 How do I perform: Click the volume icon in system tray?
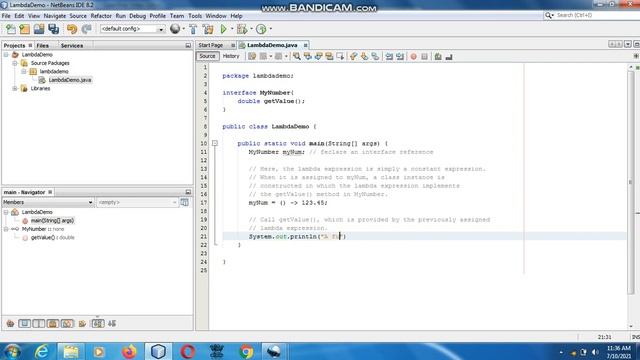pos(595,352)
